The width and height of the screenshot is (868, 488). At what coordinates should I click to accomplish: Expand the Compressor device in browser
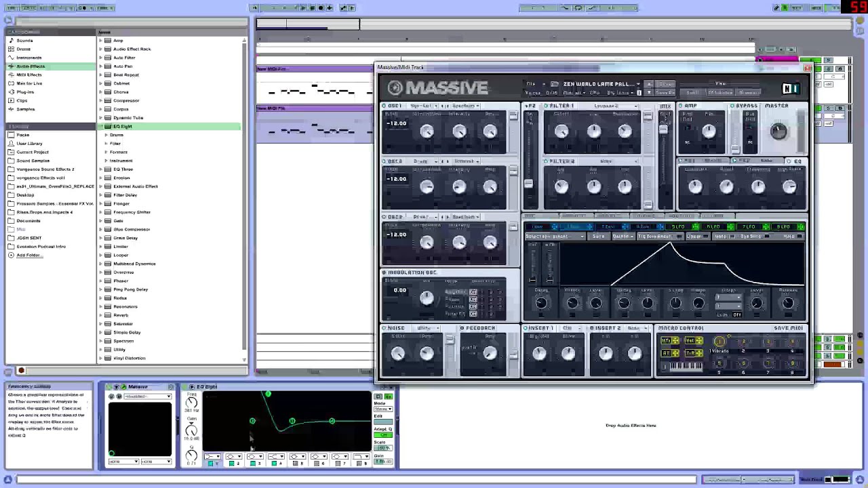(100, 101)
